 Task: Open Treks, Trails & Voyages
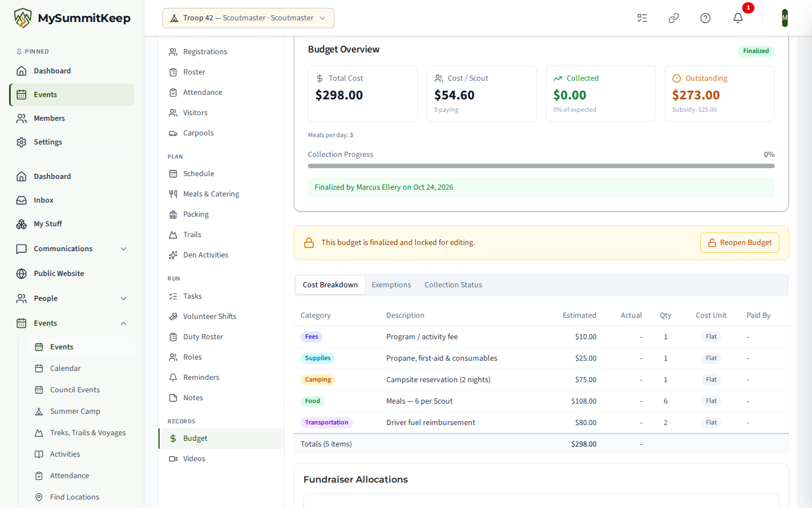coord(81,433)
